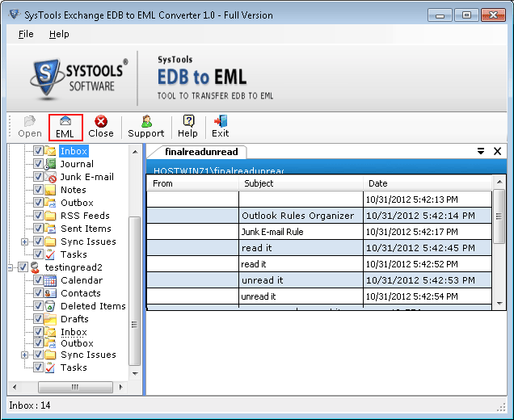Screen dimensions: 514x420
Task: Click the window resize grip corner
Action: click(501, 407)
